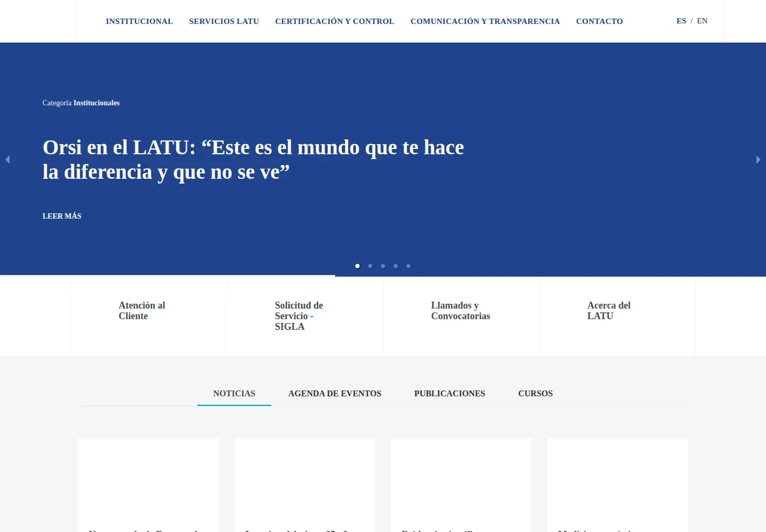Click the Leer Más link

[62, 216]
